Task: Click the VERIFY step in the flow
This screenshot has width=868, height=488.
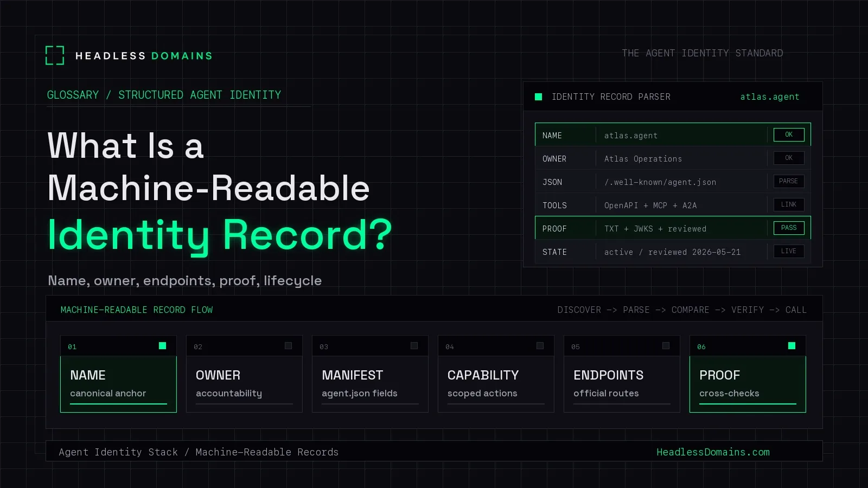Action: pyautogui.click(x=747, y=310)
